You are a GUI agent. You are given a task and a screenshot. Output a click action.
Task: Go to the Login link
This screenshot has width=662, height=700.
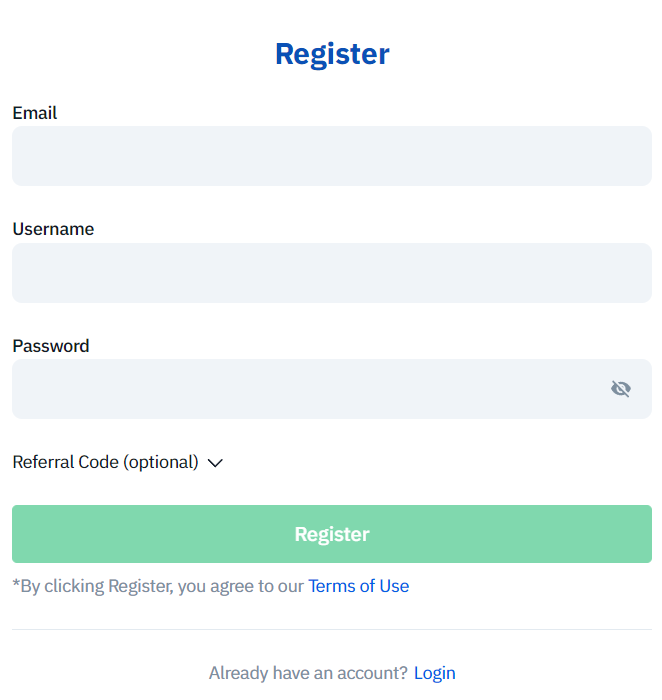(x=435, y=673)
